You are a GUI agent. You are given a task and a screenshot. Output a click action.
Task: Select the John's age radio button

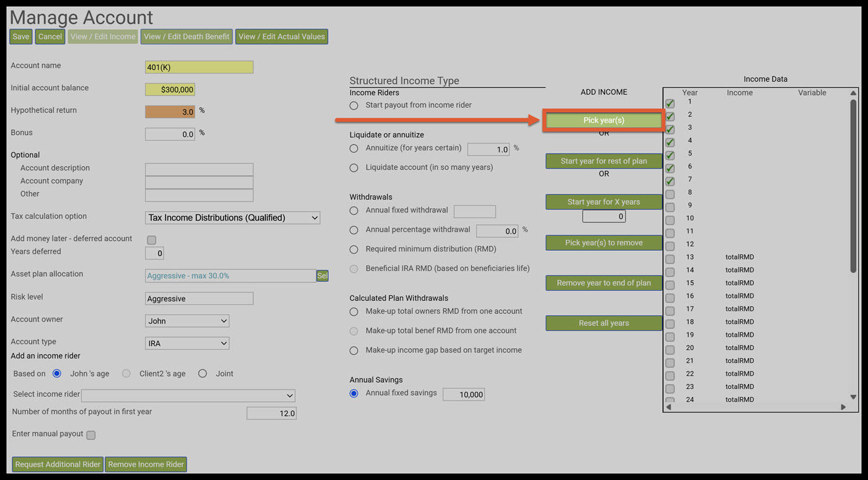click(x=57, y=373)
